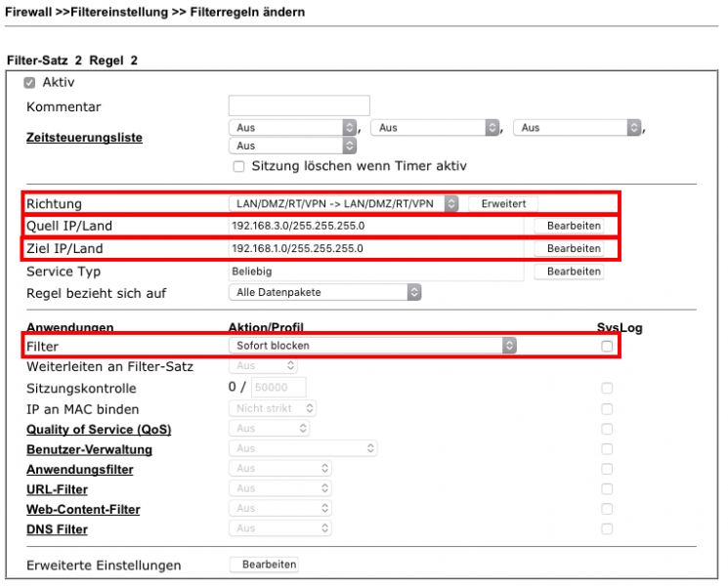Open the Zeitsteuerungsliste link

[x=84, y=138]
